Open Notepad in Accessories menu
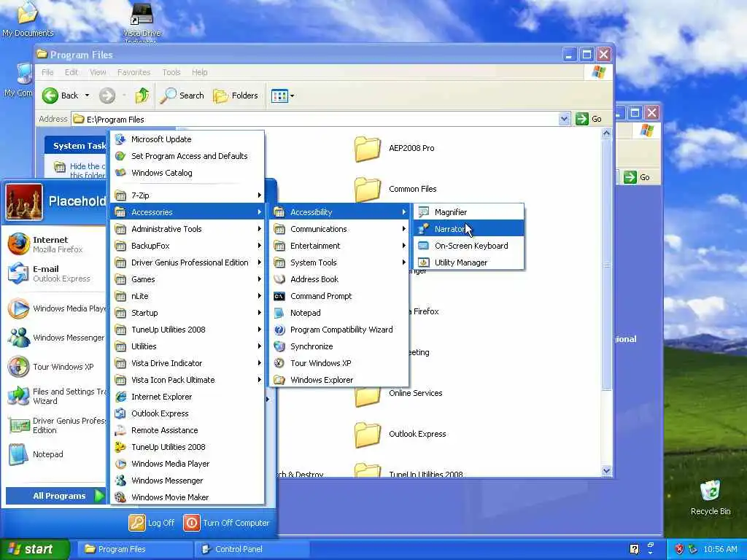 pos(340,313)
